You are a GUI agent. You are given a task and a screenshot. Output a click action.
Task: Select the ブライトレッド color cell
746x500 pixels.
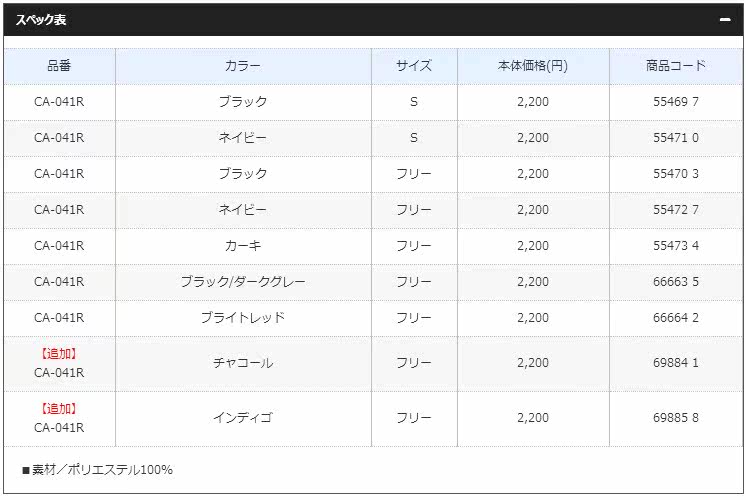coord(243,318)
